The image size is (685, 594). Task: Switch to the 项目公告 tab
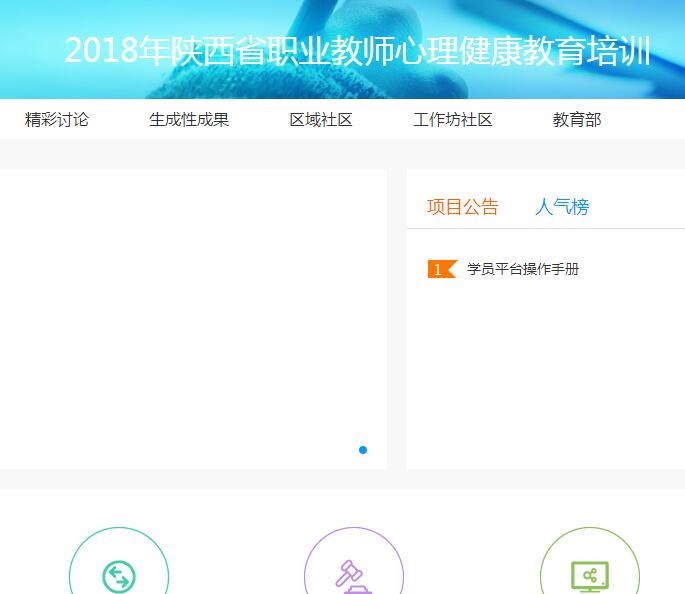(x=463, y=207)
